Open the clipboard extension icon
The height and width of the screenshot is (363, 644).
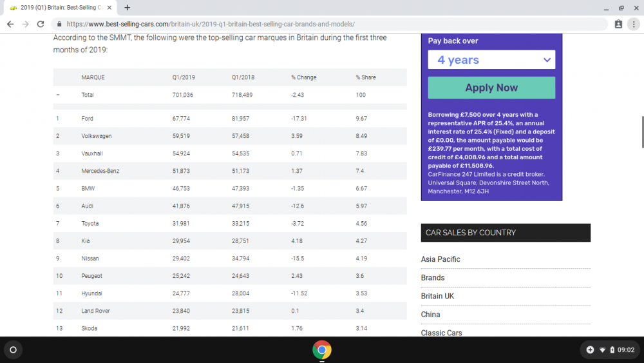click(618, 25)
